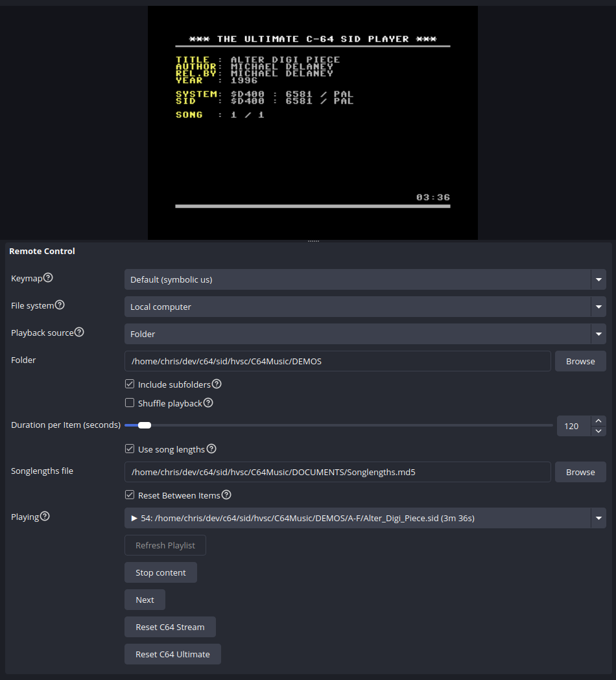Click Reset C64 Stream button
Viewport: 616px width, 680px height.
click(x=170, y=627)
